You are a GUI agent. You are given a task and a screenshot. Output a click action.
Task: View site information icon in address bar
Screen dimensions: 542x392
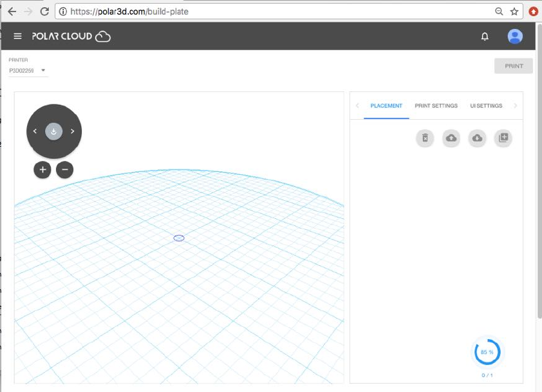coord(63,12)
